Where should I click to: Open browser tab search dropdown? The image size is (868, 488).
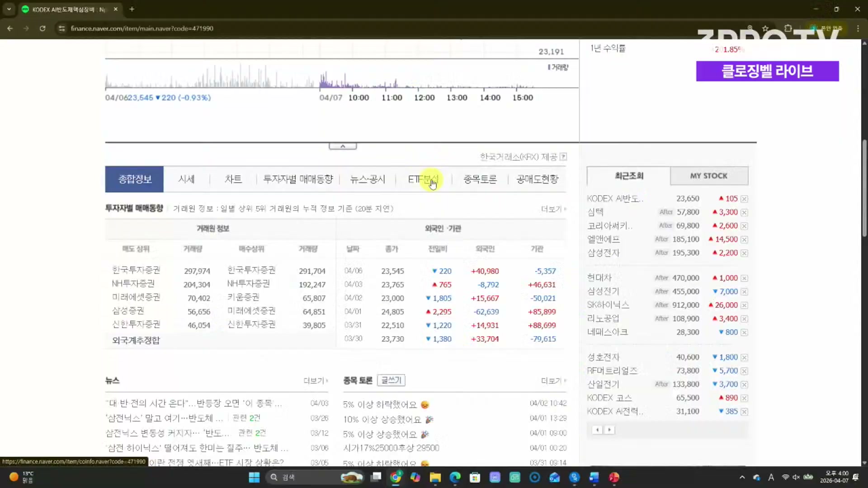(x=9, y=9)
